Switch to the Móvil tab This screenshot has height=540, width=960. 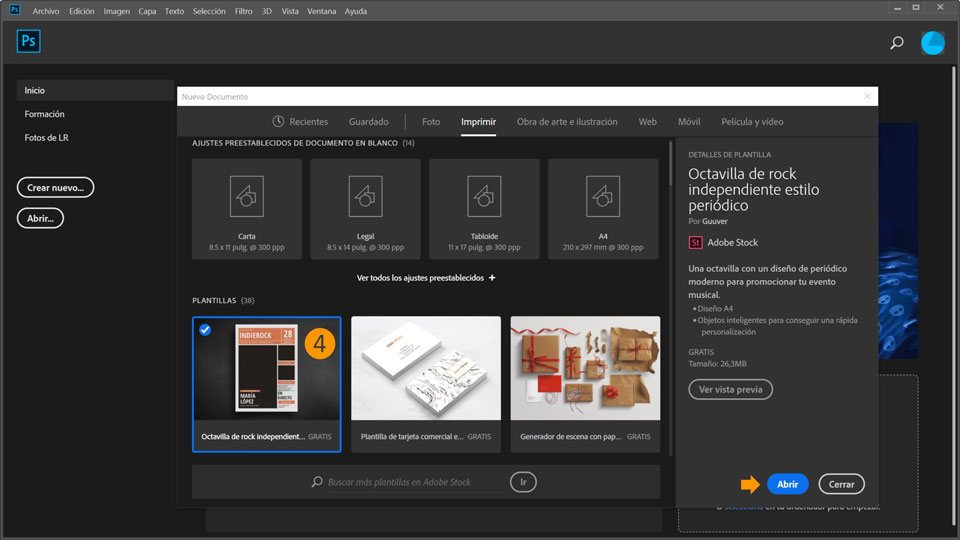[689, 122]
